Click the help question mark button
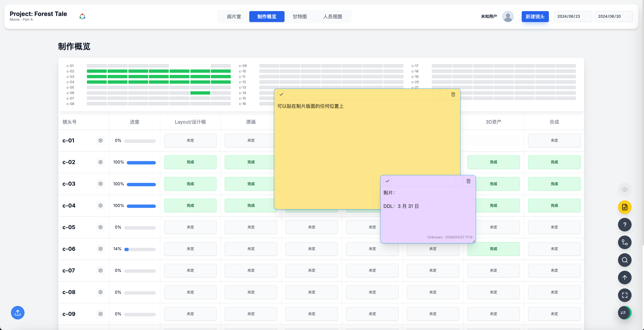This screenshot has width=644, height=330. 625,225
